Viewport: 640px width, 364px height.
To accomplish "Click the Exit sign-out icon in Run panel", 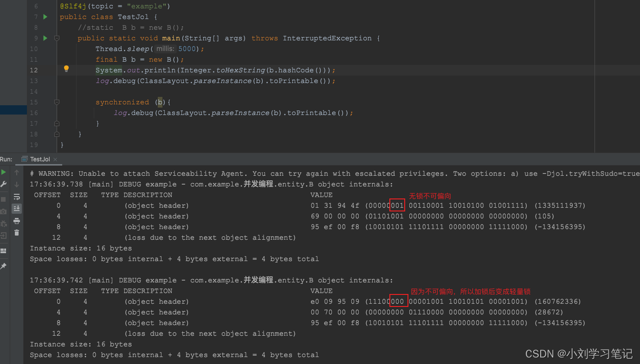I will 4,236.
